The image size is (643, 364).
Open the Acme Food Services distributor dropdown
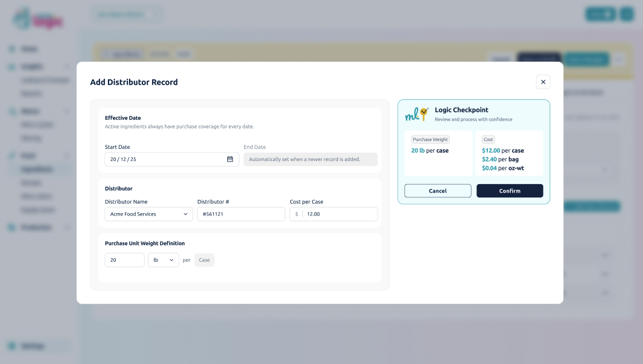coord(148,214)
